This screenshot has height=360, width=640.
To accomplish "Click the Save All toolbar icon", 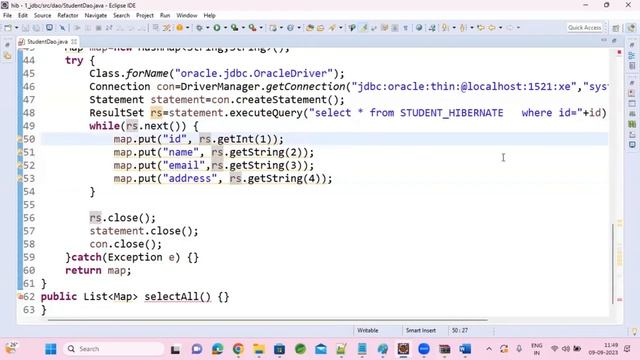I will (x=36, y=28).
